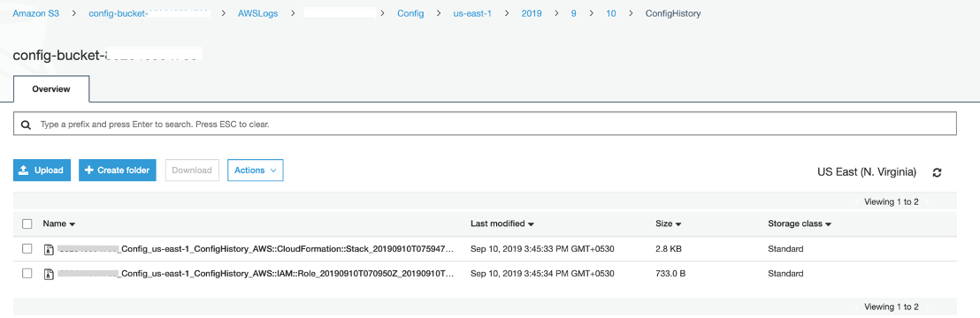Click the magnifier icon in search bar

pyautogui.click(x=26, y=125)
